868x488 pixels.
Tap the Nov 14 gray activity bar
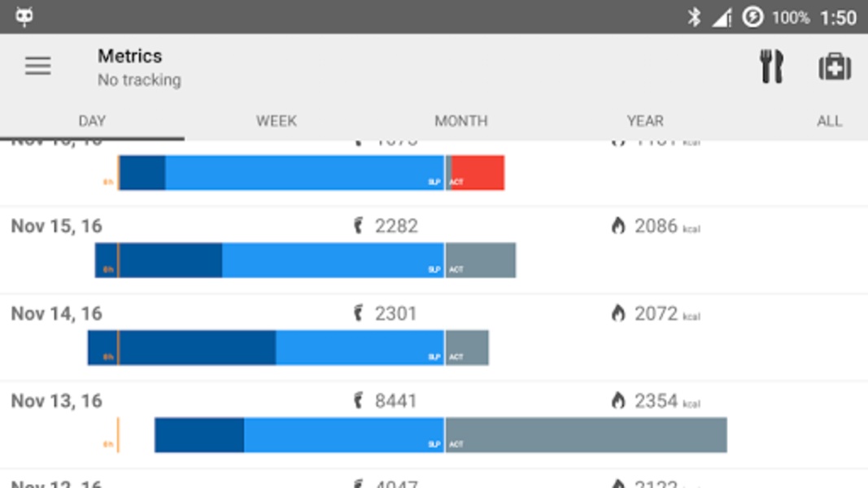(x=467, y=347)
